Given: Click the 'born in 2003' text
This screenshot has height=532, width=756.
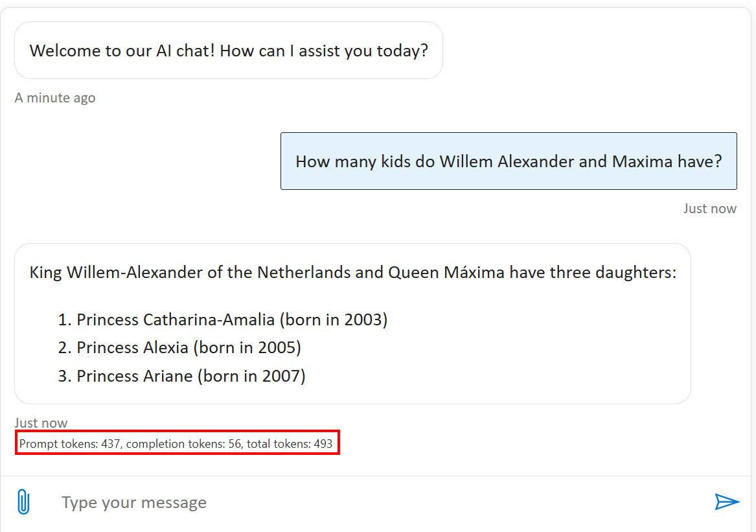Looking at the screenshot, I should click(x=334, y=319).
